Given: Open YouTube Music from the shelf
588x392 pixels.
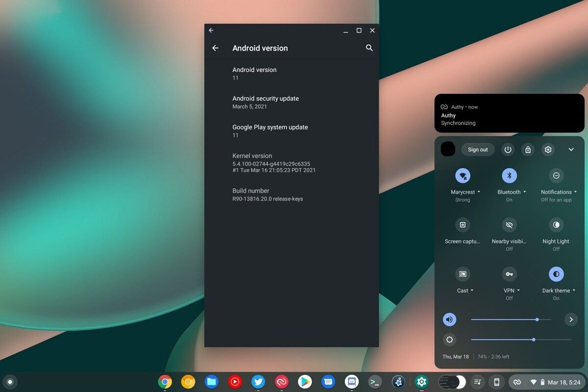Looking at the screenshot, I should (x=234, y=381).
